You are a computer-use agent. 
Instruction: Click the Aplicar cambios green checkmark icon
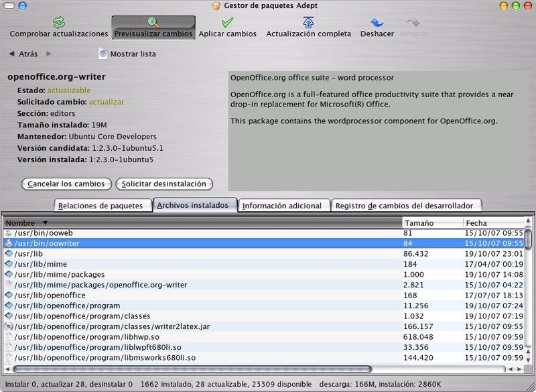coord(227,23)
